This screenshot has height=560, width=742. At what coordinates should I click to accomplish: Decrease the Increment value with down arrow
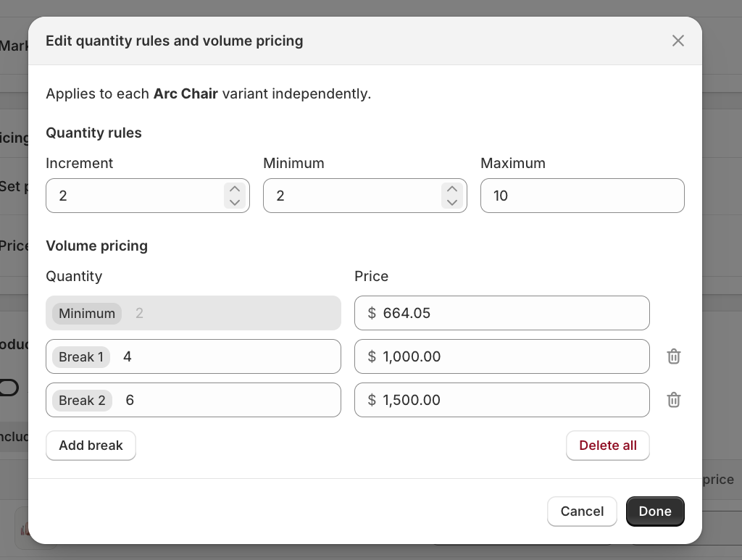coord(235,202)
